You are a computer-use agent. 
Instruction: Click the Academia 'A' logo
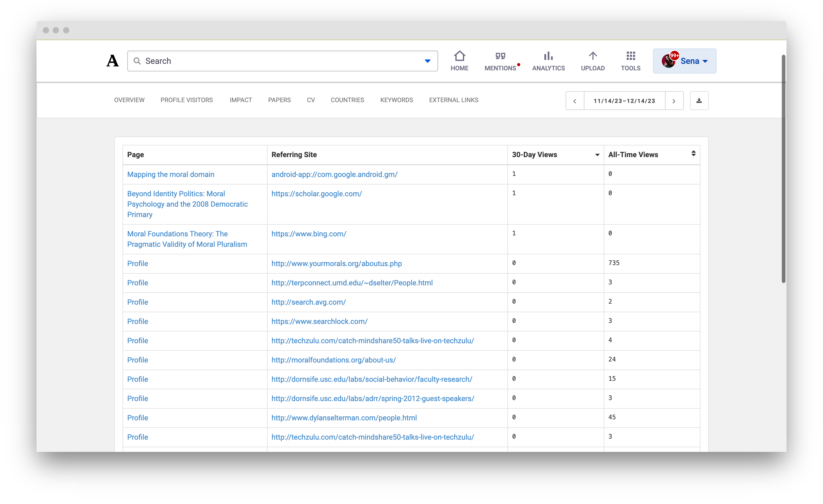113,61
